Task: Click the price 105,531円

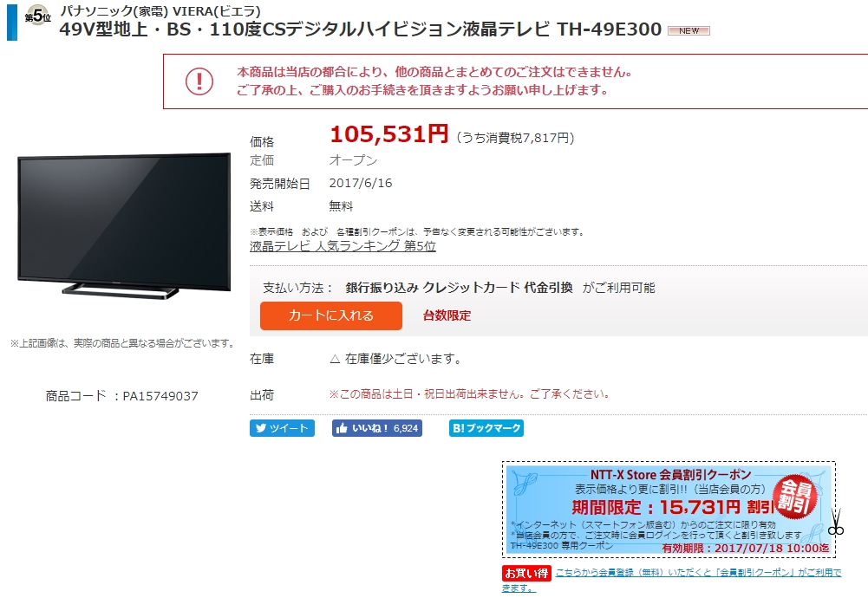Action: [388, 134]
